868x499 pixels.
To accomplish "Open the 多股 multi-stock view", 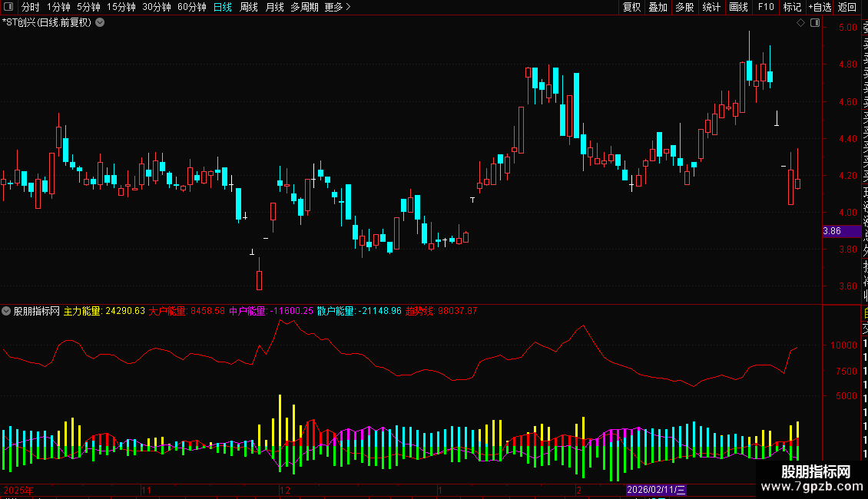I will 684,7.
